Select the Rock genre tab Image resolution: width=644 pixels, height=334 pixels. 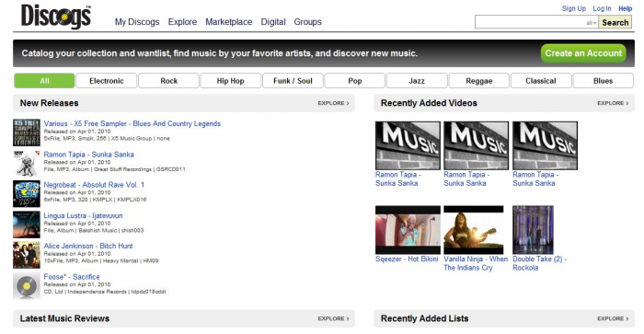pos(168,81)
